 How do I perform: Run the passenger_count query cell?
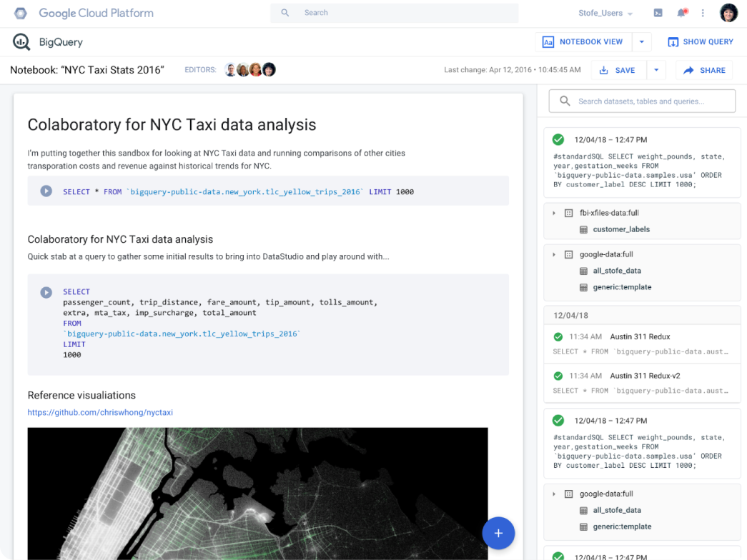pyautogui.click(x=46, y=292)
